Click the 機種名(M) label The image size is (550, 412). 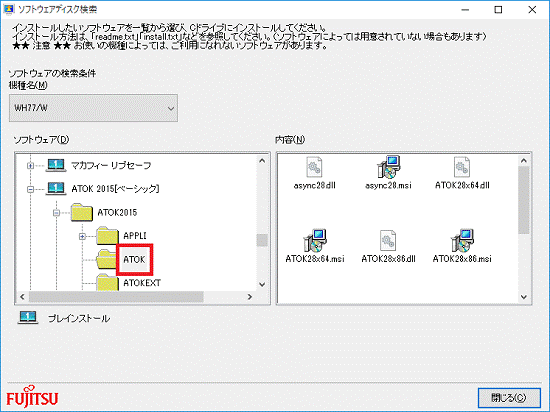pyautogui.click(x=28, y=85)
